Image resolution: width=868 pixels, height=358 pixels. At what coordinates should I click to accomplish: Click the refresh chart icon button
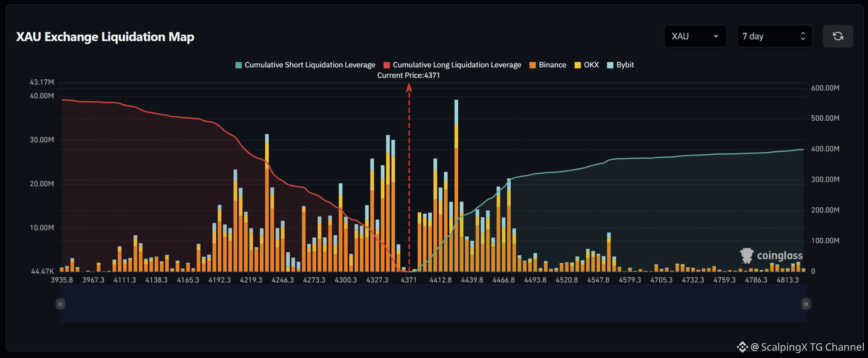(x=837, y=36)
